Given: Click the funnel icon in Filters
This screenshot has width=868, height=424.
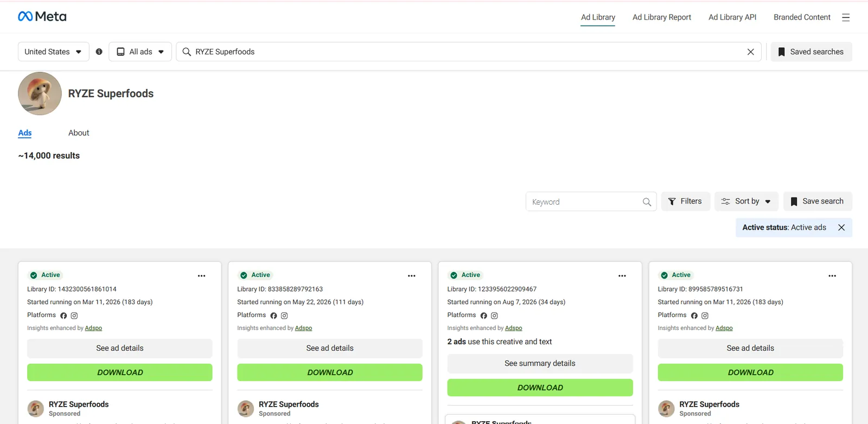Looking at the screenshot, I should click(672, 201).
